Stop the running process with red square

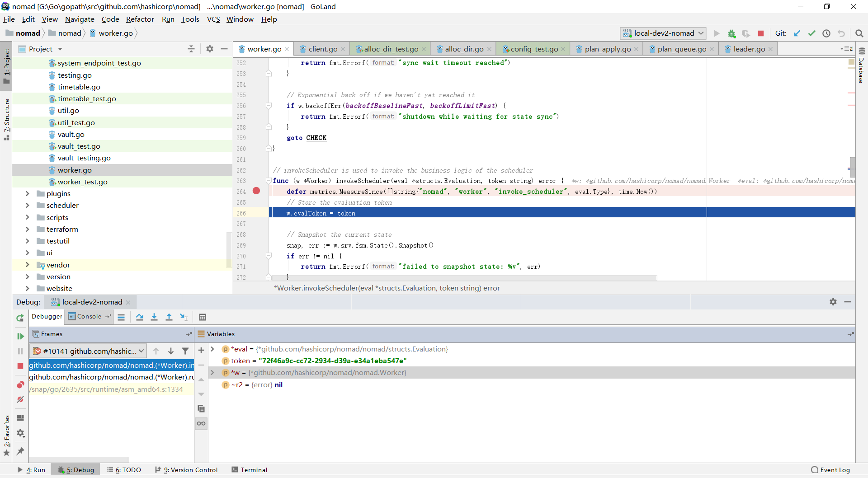click(x=761, y=33)
